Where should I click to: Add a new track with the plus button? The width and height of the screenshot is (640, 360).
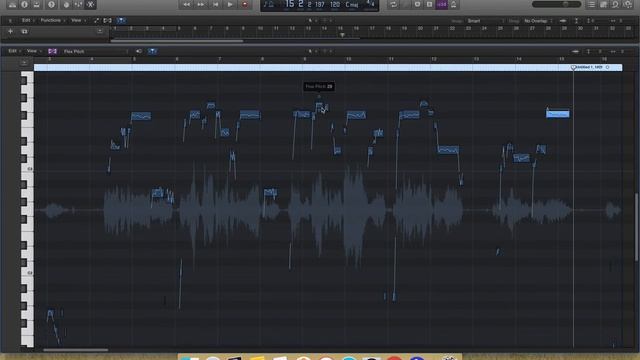11,31
